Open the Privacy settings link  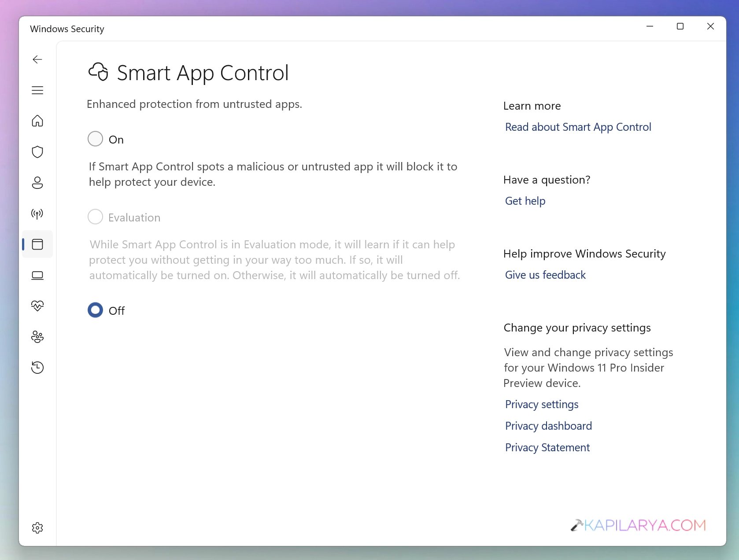point(542,405)
